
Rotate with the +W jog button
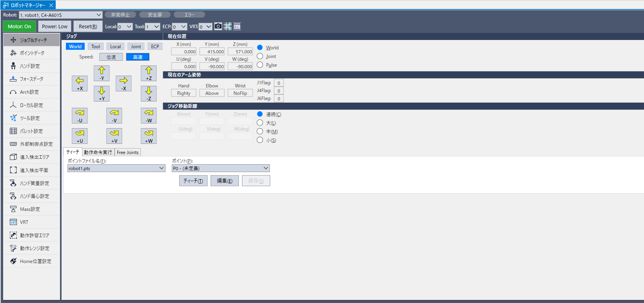coord(149,136)
